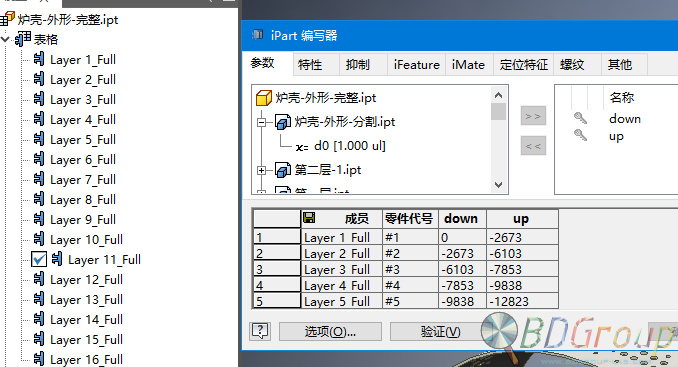
Task: Select the 定位特征 tab
Action: tap(524, 65)
